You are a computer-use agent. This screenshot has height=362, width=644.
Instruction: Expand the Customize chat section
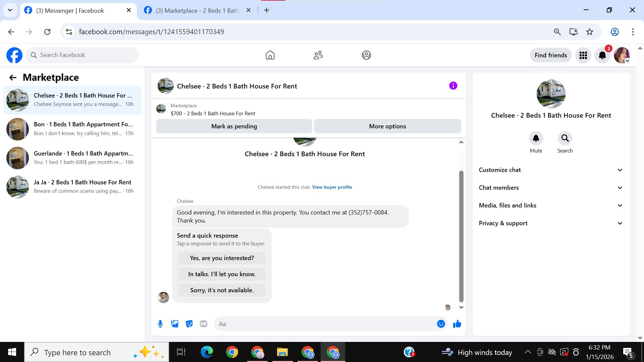[551, 170]
